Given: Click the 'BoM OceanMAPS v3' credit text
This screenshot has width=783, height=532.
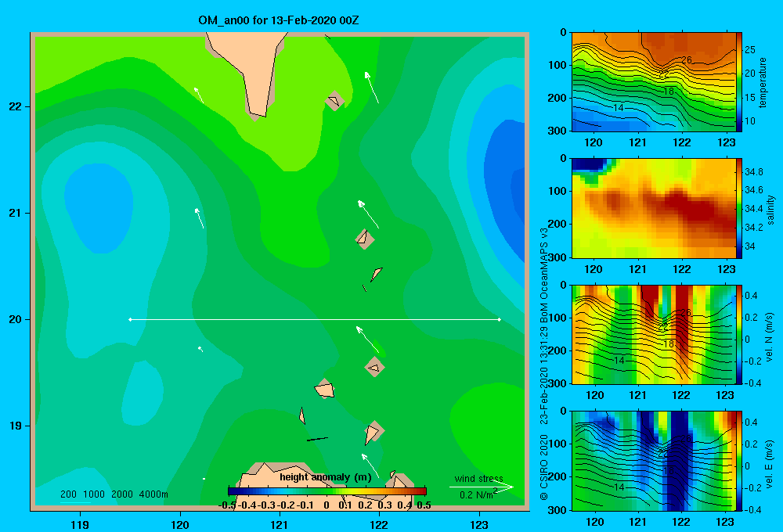Looking at the screenshot, I should [544, 276].
